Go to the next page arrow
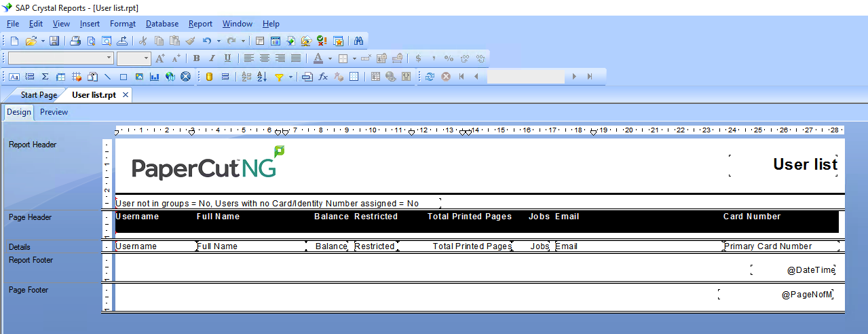Image resolution: width=868 pixels, height=334 pixels. point(574,77)
